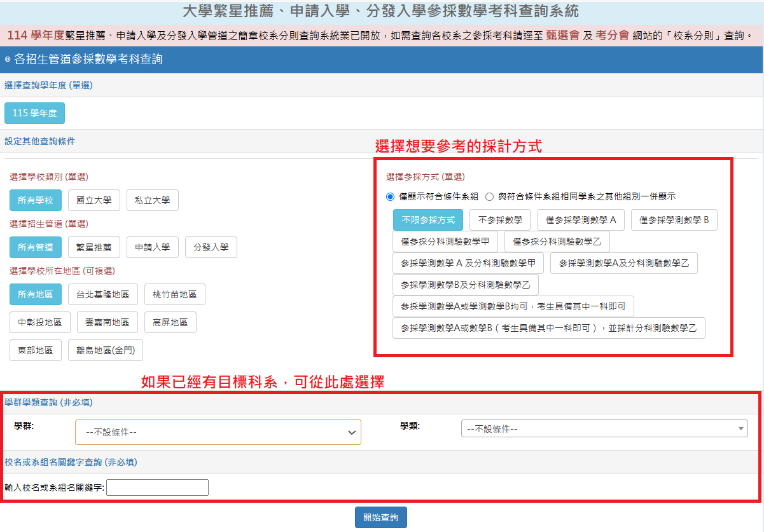Select 申請入學 admission channel
Screen dimensions: 764x532
point(152,247)
